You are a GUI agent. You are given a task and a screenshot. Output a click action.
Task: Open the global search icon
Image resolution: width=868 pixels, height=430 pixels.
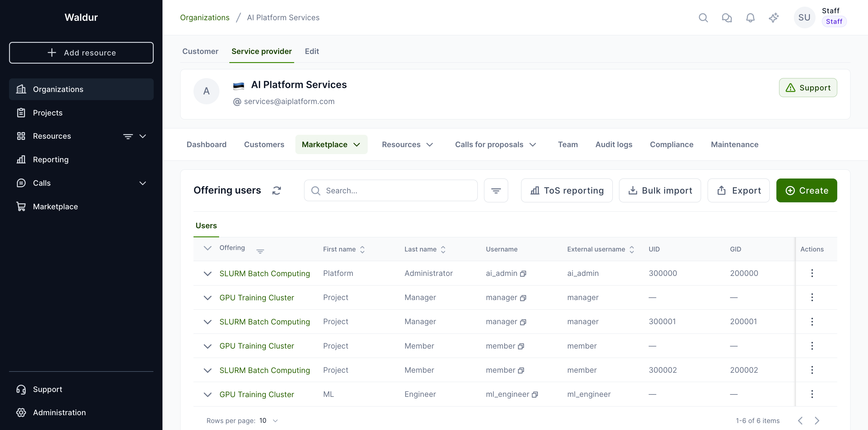tap(703, 17)
